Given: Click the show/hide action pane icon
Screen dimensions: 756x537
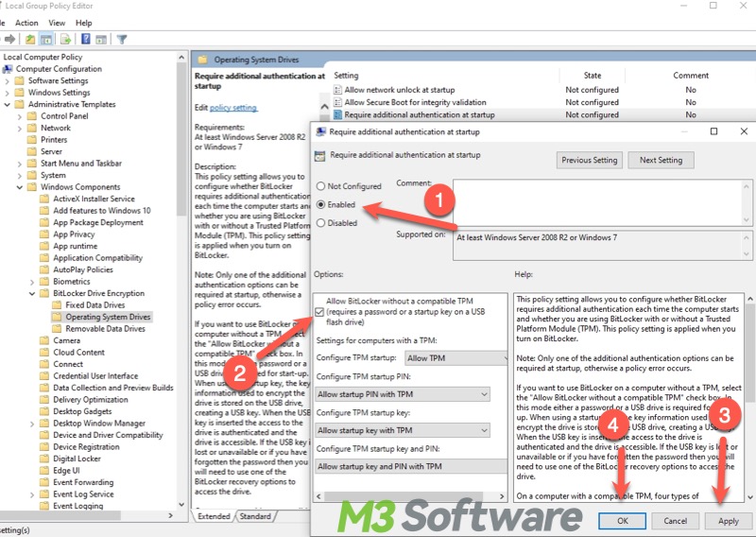Looking at the screenshot, I should click(x=101, y=39).
